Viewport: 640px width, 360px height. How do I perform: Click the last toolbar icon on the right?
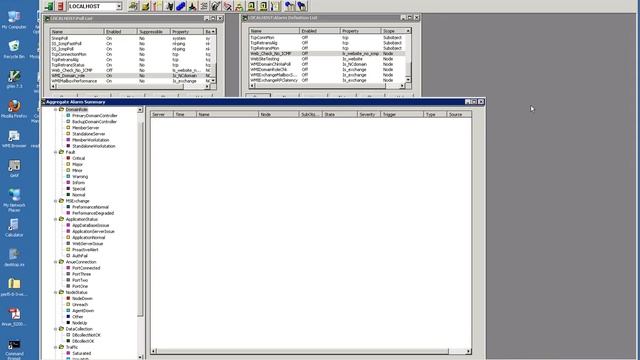pos(302,6)
